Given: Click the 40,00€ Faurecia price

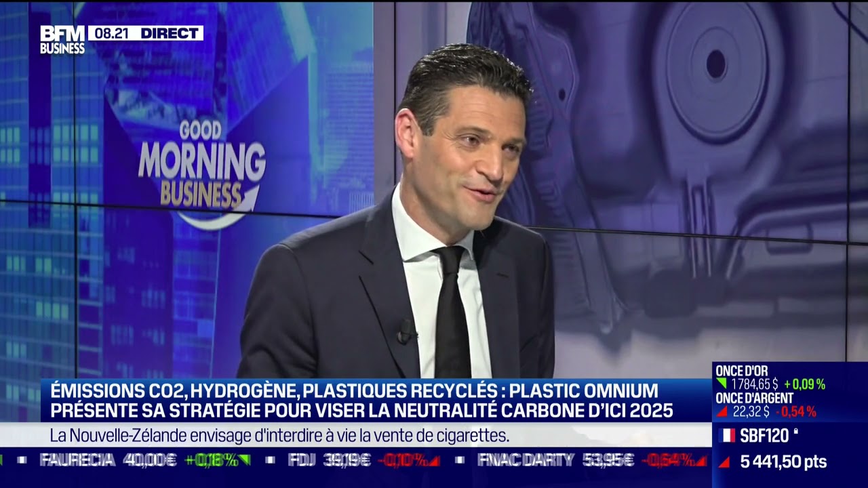Looking at the screenshot, I should [x=150, y=460].
